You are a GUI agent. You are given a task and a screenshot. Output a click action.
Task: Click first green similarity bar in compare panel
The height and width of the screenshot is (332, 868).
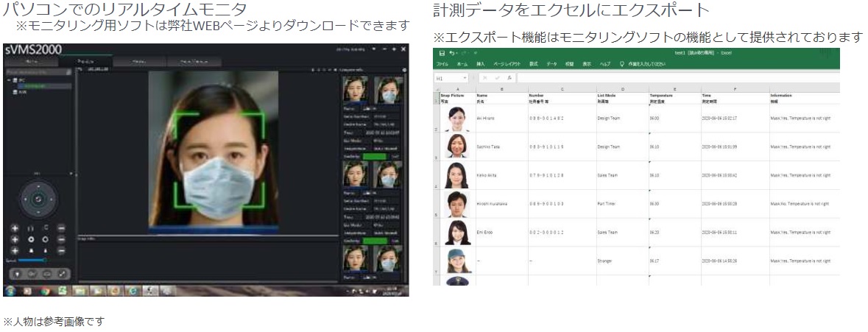coord(375,157)
